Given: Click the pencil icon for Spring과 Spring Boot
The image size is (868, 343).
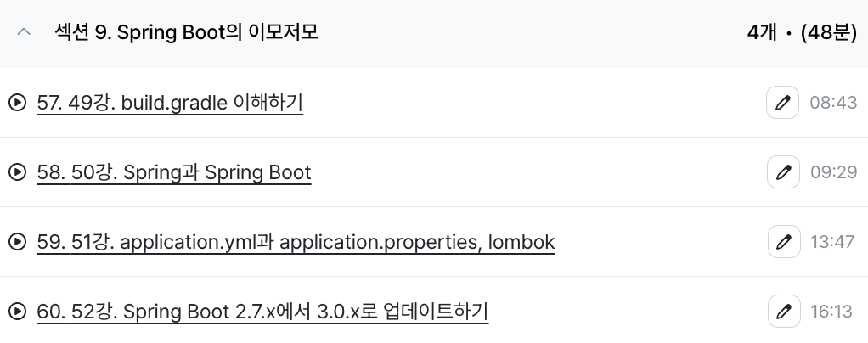Looking at the screenshot, I should [x=783, y=172].
